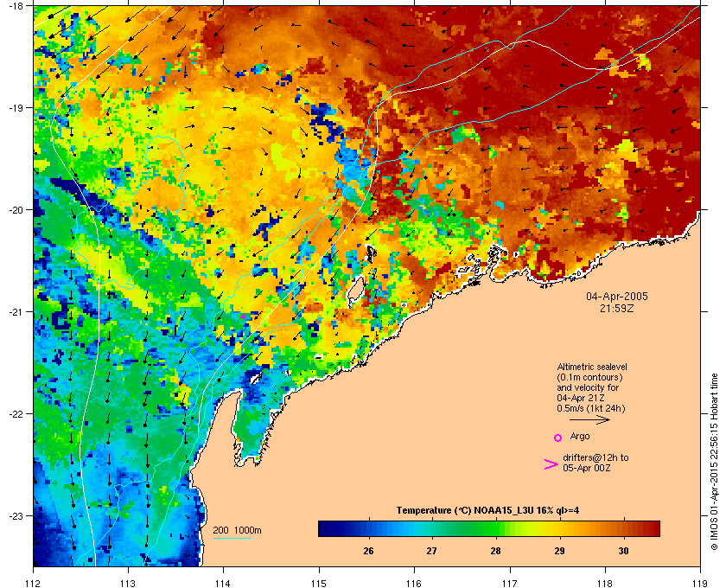Click the (0.1m contours) legend line
Viewport: 726px width, 588px height.
tap(589, 377)
